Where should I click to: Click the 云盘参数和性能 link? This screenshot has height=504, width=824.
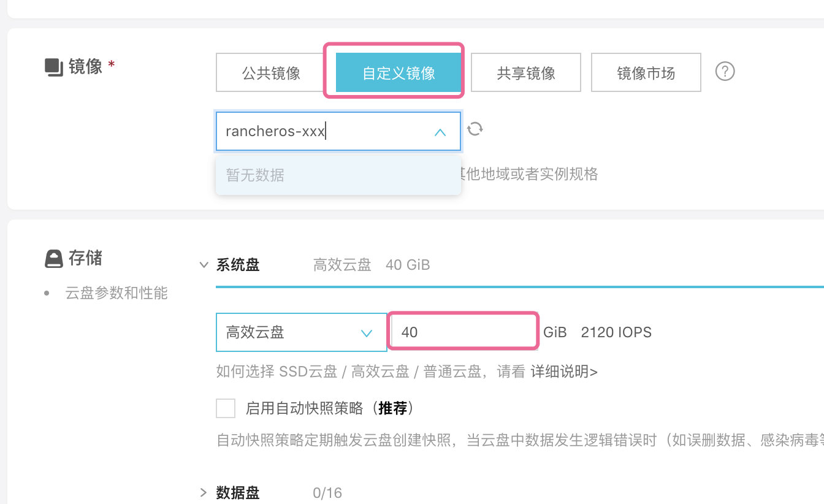(116, 294)
